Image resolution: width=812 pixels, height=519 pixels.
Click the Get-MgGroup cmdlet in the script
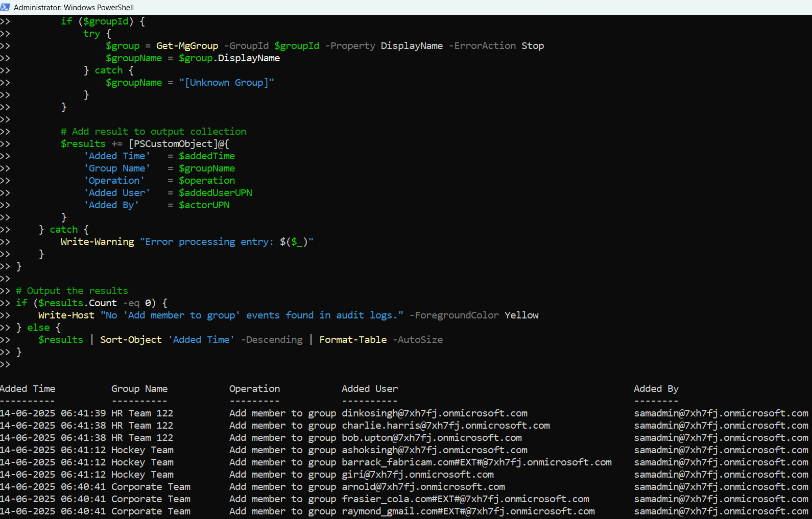pos(187,46)
